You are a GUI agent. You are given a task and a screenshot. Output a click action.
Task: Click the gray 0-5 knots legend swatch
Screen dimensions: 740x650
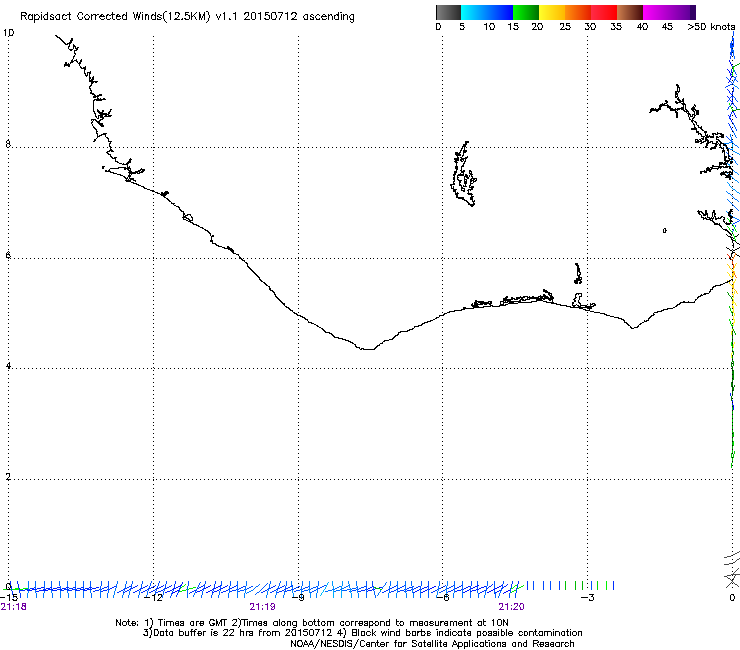tap(448, 12)
